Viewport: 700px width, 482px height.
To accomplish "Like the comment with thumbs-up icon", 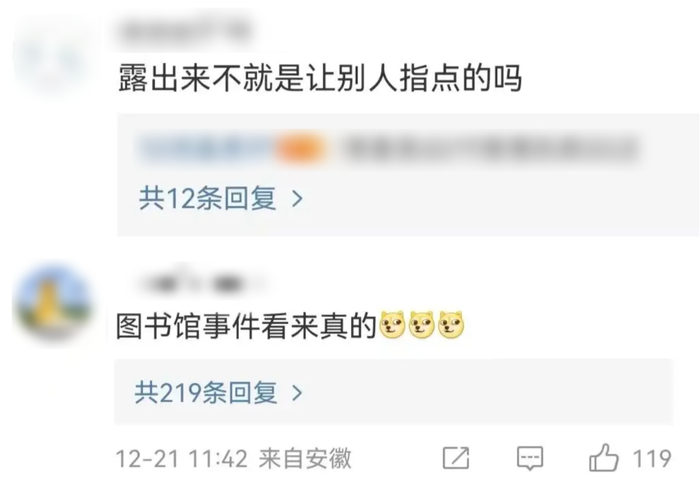I will click(x=604, y=458).
